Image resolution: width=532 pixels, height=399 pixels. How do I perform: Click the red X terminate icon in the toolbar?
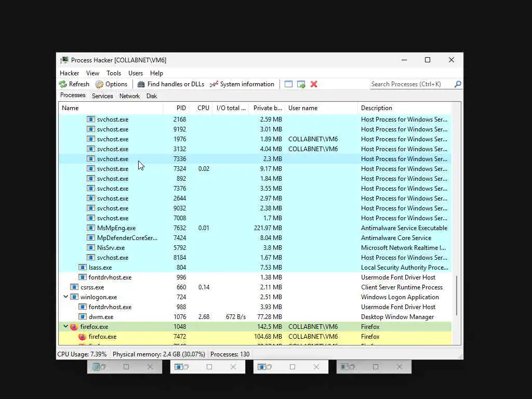tap(314, 84)
